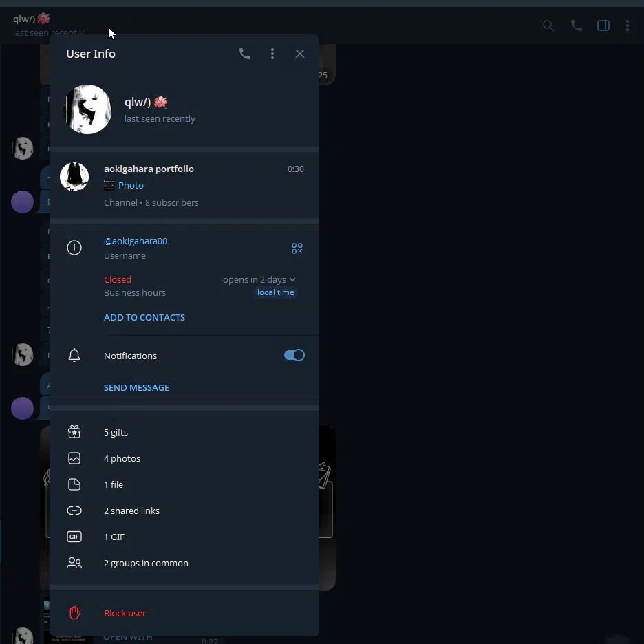The height and width of the screenshot is (644, 644).
Task: Expand business hours opens in 2 days
Action: (x=259, y=280)
